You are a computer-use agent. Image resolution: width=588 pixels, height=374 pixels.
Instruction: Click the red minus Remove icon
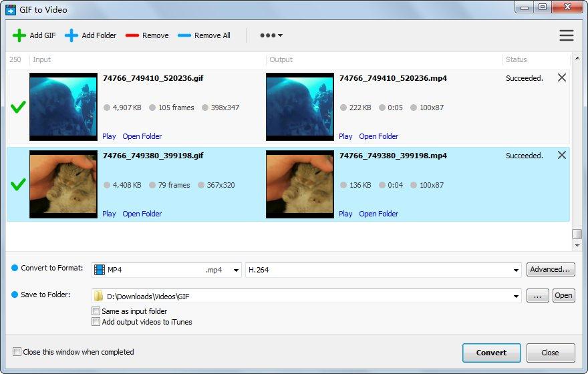132,35
